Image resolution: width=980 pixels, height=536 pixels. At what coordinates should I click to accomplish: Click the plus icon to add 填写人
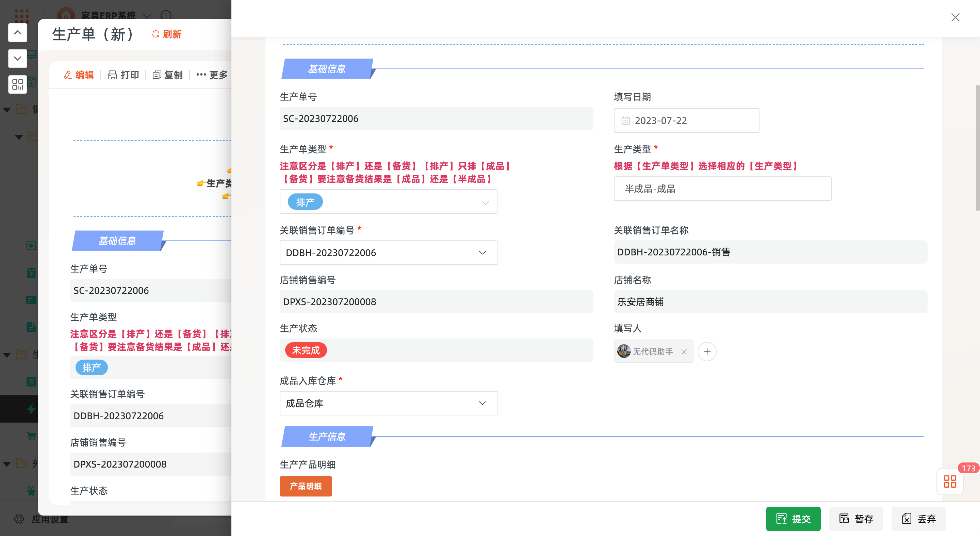coord(707,351)
